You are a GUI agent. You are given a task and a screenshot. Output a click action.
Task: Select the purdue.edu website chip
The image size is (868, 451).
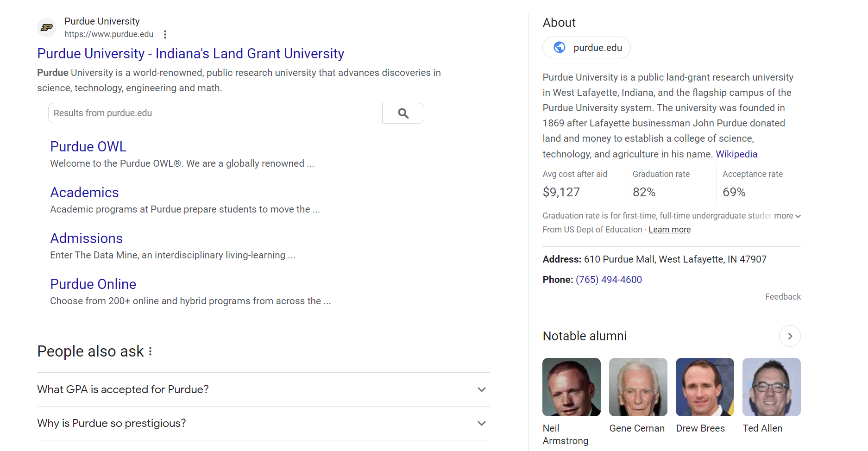pyautogui.click(x=586, y=47)
